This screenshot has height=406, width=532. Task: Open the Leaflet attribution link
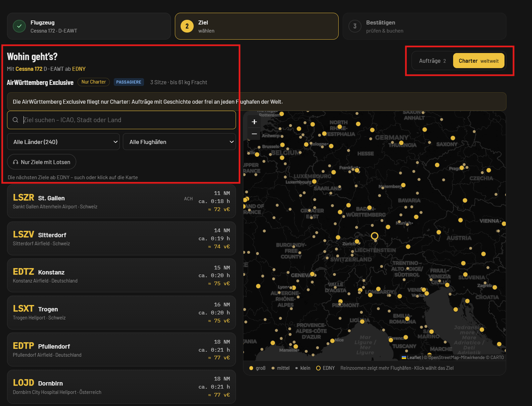pos(411,357)
